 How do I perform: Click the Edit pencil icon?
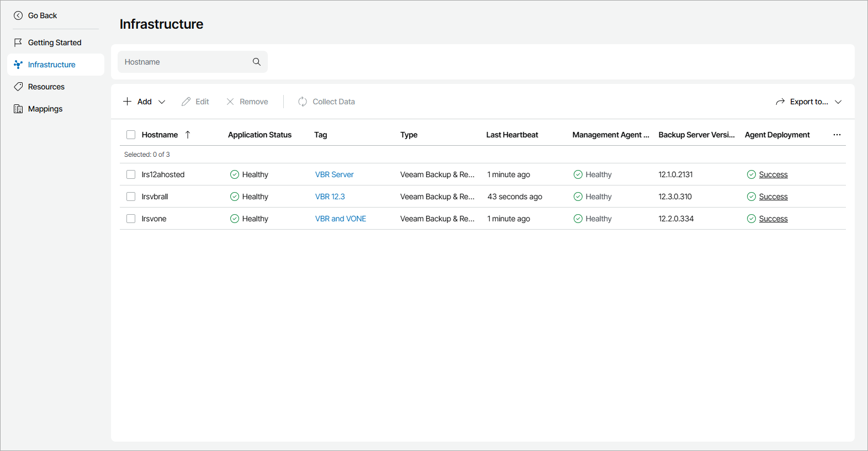point(186,102)
